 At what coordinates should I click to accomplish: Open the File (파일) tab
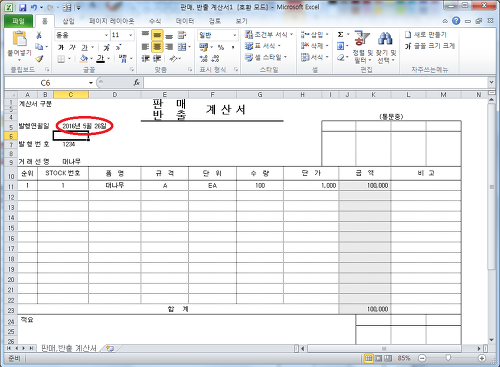coord(19,21)
